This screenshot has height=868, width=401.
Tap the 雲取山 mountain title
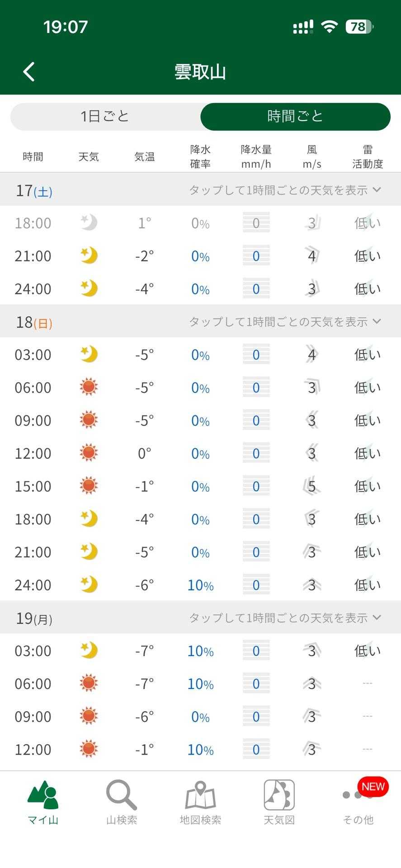200,72
